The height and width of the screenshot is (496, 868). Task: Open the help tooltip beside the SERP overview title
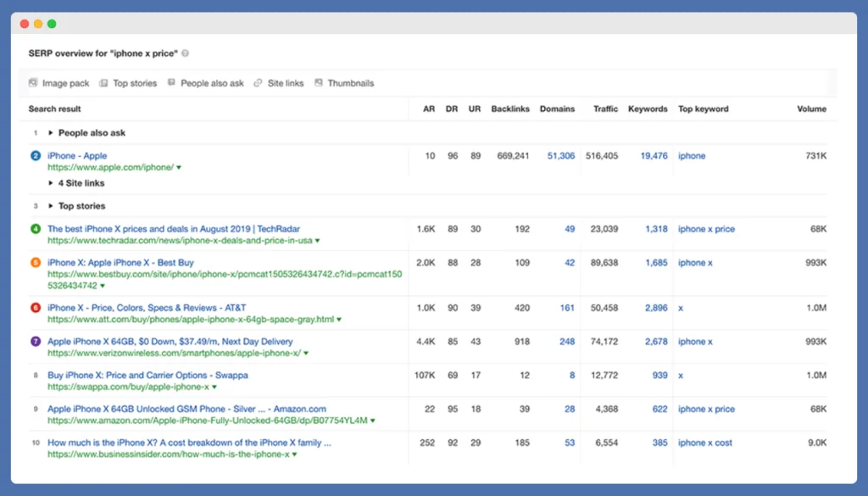[184, 52]
